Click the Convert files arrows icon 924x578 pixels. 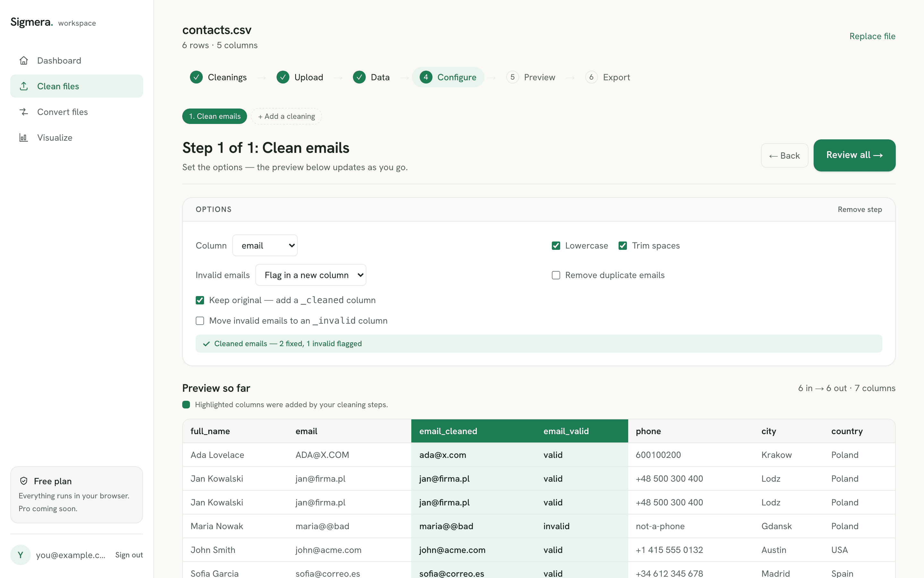pos(24,112)
